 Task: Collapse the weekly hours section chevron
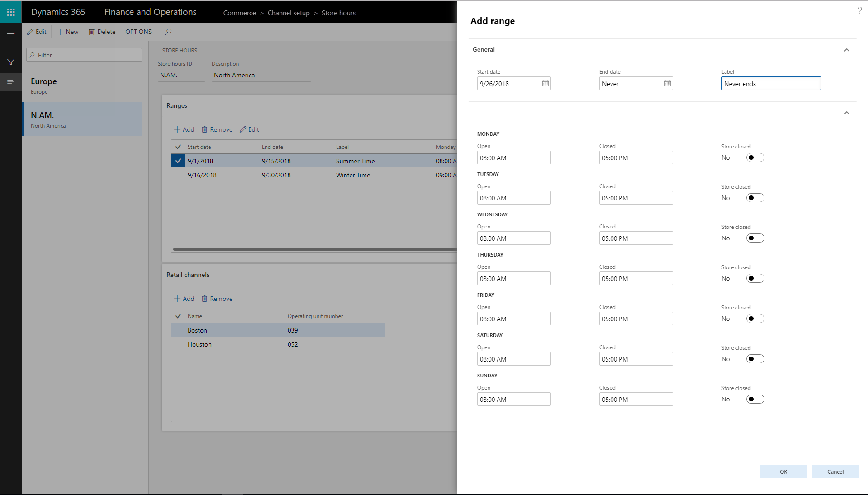[846, 113]
